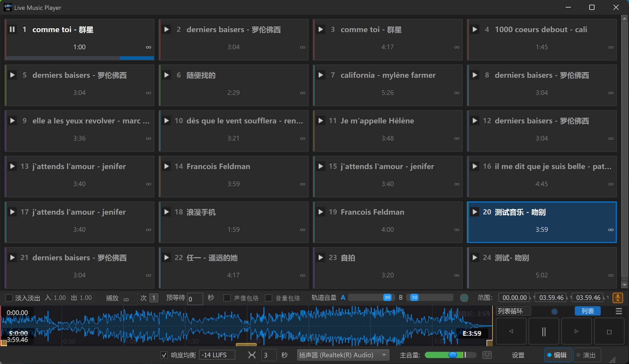This screenshot has height=364, width=629.
Task: Open the keyboard shortcut icon near master volume
Action: point(487,355)
